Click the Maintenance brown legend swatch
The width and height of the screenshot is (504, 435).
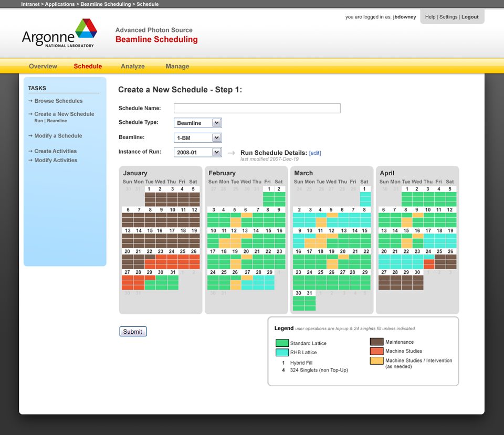click(x=377, y=342)
